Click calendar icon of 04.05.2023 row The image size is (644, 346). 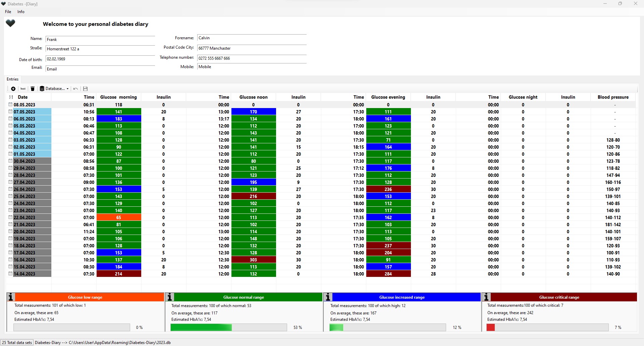tap(10, 133)
